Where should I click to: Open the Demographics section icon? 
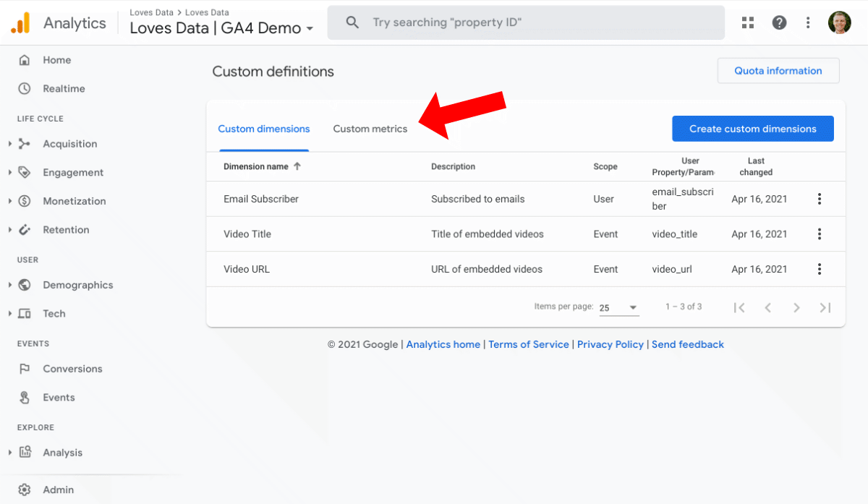(x=24, y=285)
